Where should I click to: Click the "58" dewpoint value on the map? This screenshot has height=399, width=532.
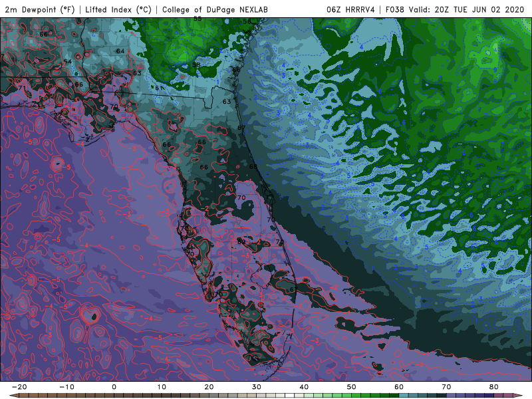point(196,65)
